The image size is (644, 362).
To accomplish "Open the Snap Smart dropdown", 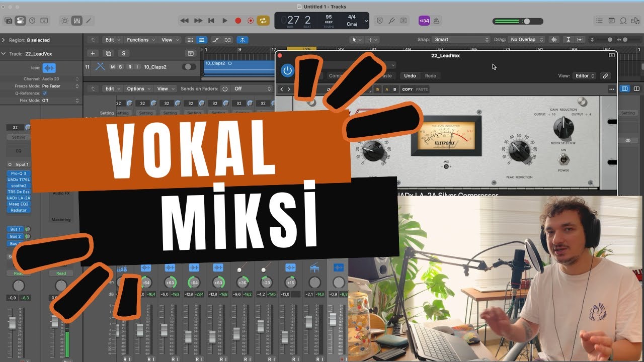I will coord(461,40).
